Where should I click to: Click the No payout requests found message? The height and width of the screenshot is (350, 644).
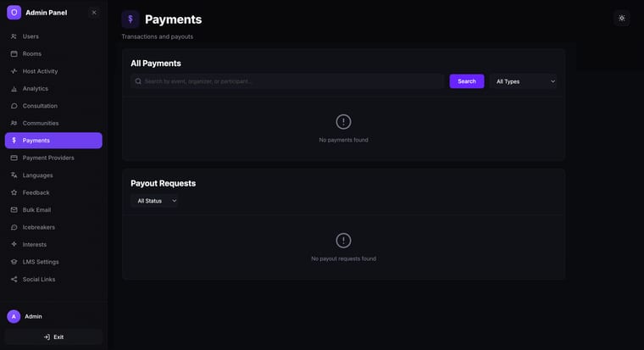(x=343, y=258)
